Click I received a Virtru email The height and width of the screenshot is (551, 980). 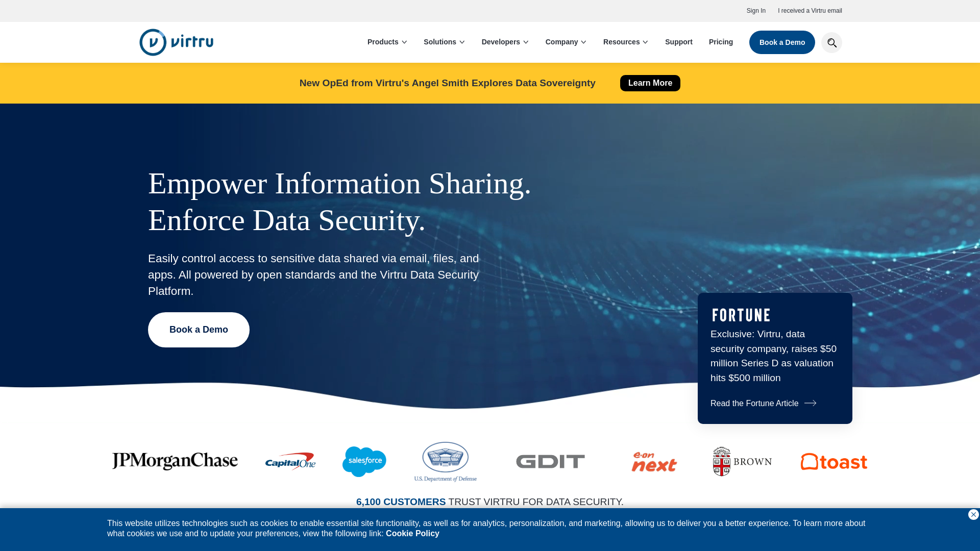810,11
